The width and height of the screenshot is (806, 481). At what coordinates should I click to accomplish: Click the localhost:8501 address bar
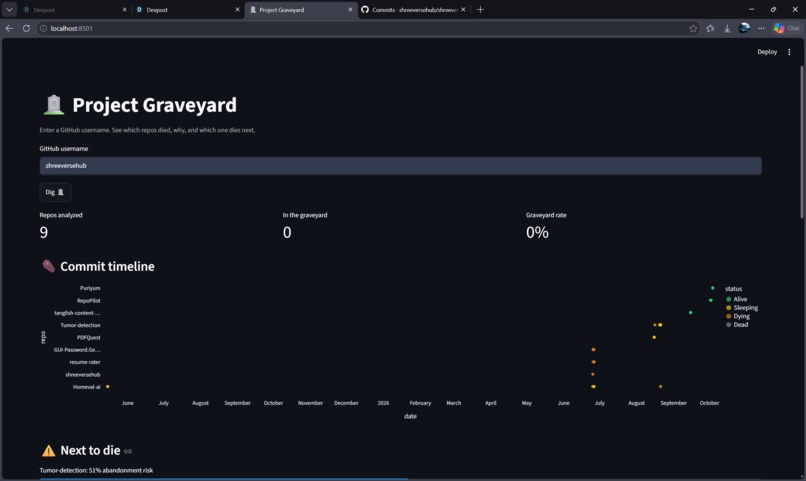360,28
